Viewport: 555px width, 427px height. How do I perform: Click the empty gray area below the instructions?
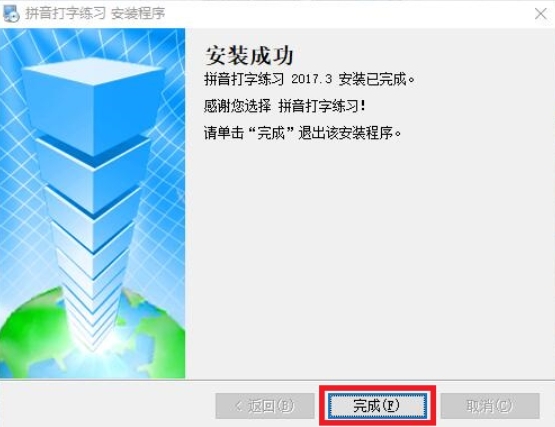pyautogui.click(x=370, y=258)
